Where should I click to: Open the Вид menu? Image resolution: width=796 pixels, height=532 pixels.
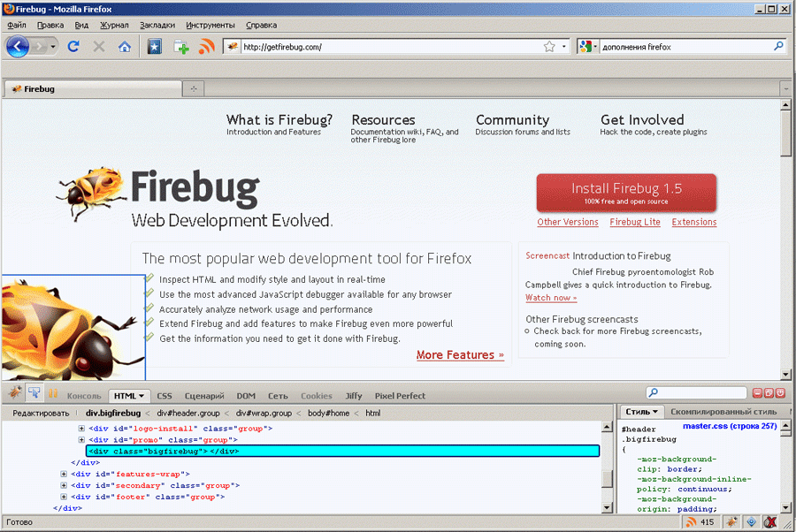81,25
